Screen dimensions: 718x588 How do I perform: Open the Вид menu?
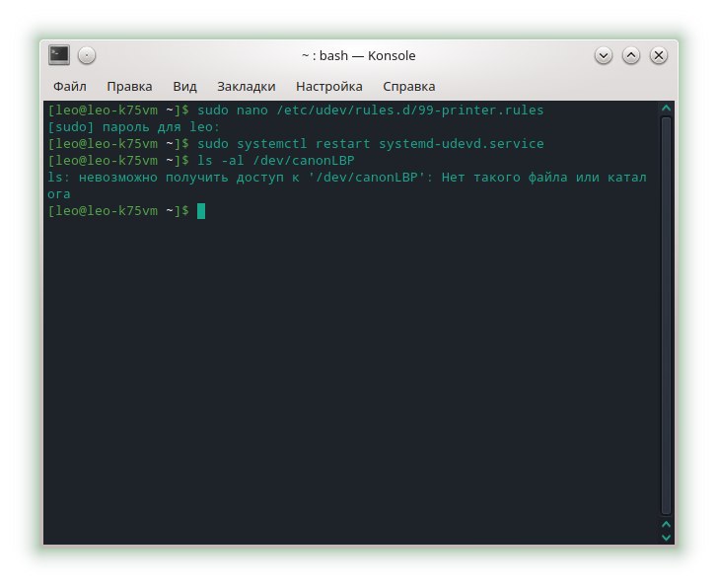coord(184,86)
